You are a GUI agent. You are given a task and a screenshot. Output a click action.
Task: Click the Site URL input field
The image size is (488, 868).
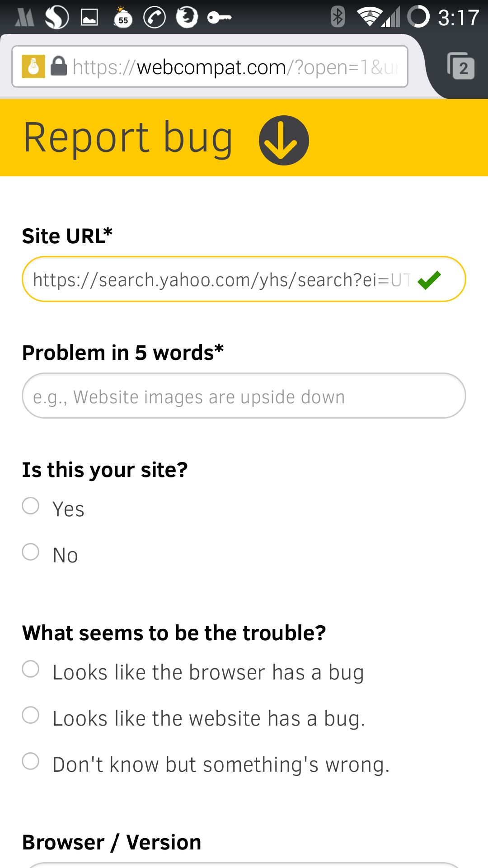[221, 279]
